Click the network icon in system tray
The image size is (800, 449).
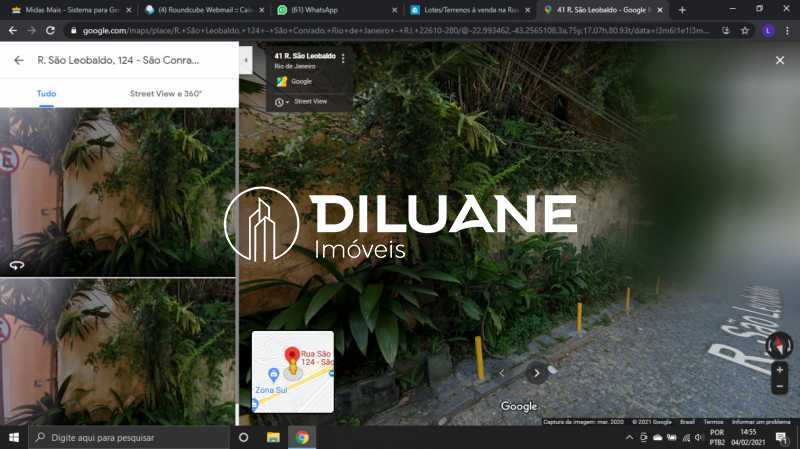click(x=686, y=437)
